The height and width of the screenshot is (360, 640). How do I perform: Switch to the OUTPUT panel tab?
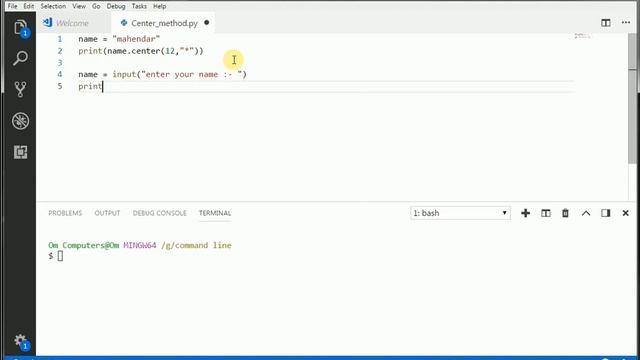coord(107,213)
